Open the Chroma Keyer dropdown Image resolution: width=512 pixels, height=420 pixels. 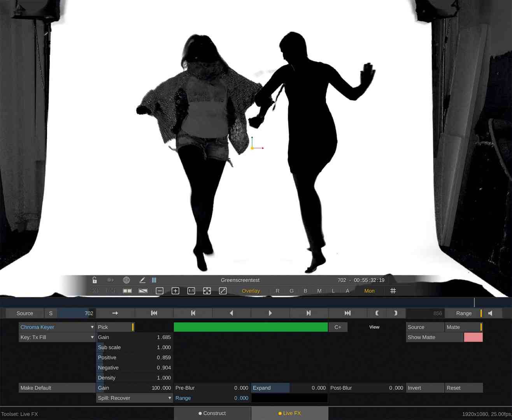56,327
